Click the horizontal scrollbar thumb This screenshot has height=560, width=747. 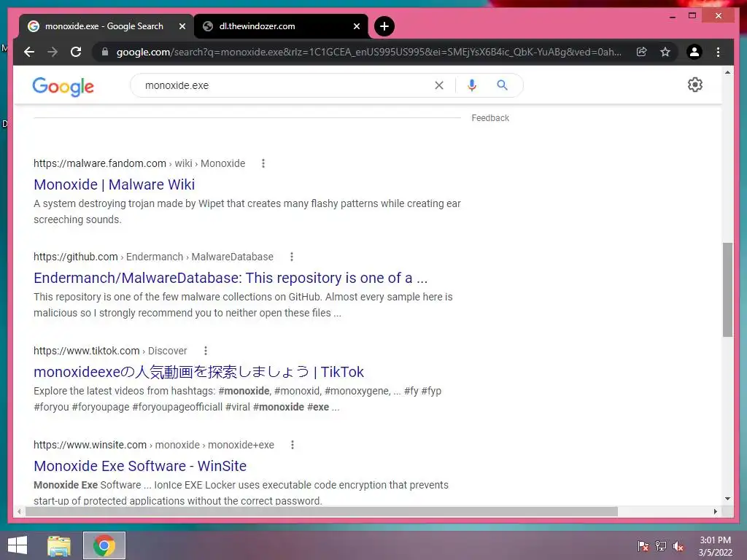click(322, 511)
